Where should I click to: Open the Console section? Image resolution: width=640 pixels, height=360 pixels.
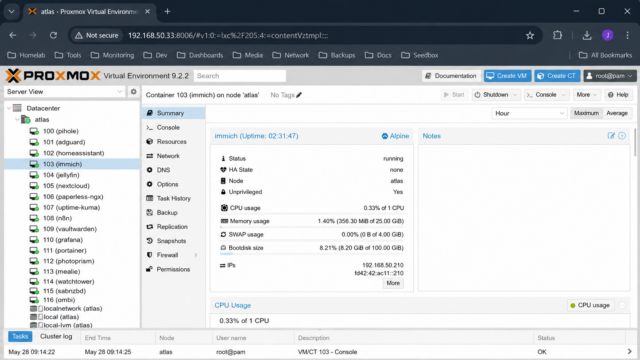pyautogui.click(x=174, y=127)
